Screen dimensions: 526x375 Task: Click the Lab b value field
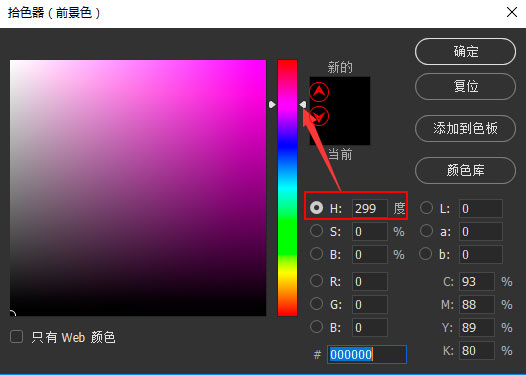click(481, 255)
